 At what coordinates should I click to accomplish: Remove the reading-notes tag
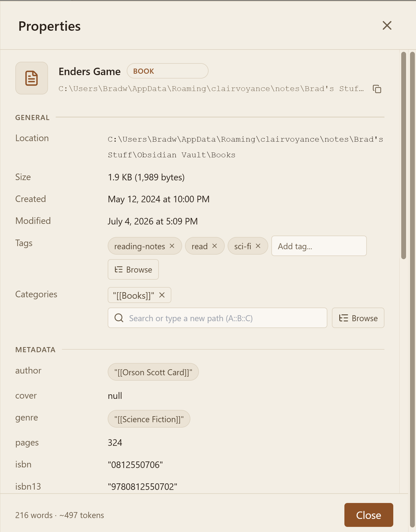click(172, 246)
